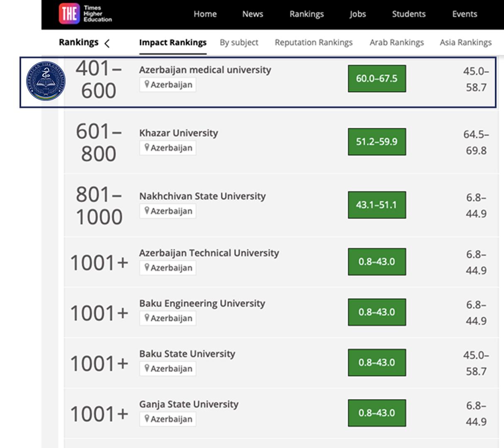The image size is (504, 448).
Task: Click 6.8–44.9 value for Ganja State University
Action: pyautogui.click(x=476, y=414)
